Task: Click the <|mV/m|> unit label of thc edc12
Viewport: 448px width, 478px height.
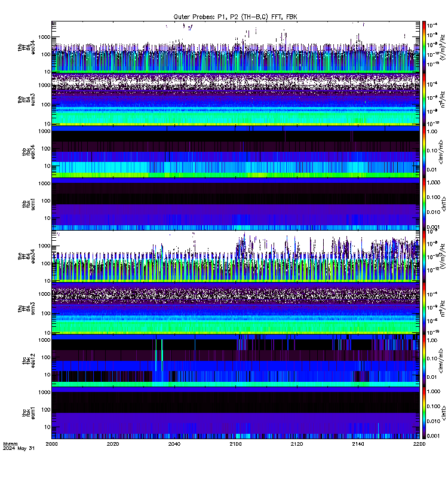Action: tap(441, 361)
